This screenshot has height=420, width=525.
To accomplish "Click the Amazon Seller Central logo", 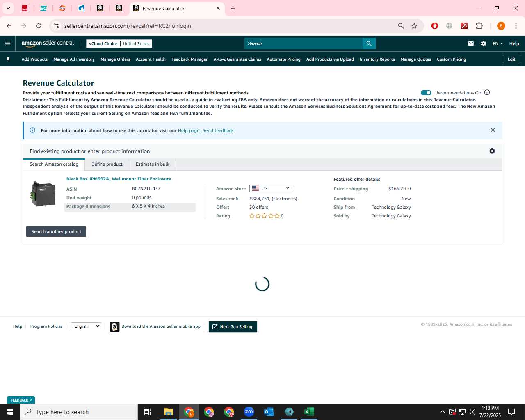I will pos(48,43).
